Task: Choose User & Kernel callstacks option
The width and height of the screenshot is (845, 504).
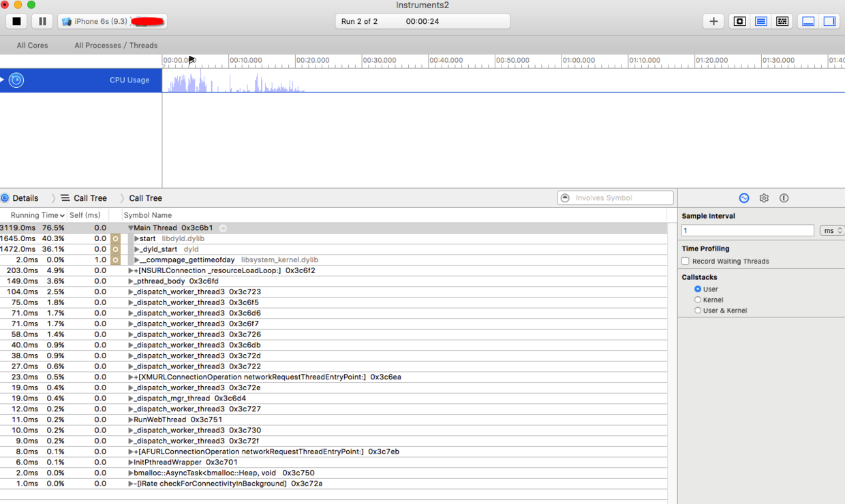Action: pyautogui.click(x=698, y=311)
